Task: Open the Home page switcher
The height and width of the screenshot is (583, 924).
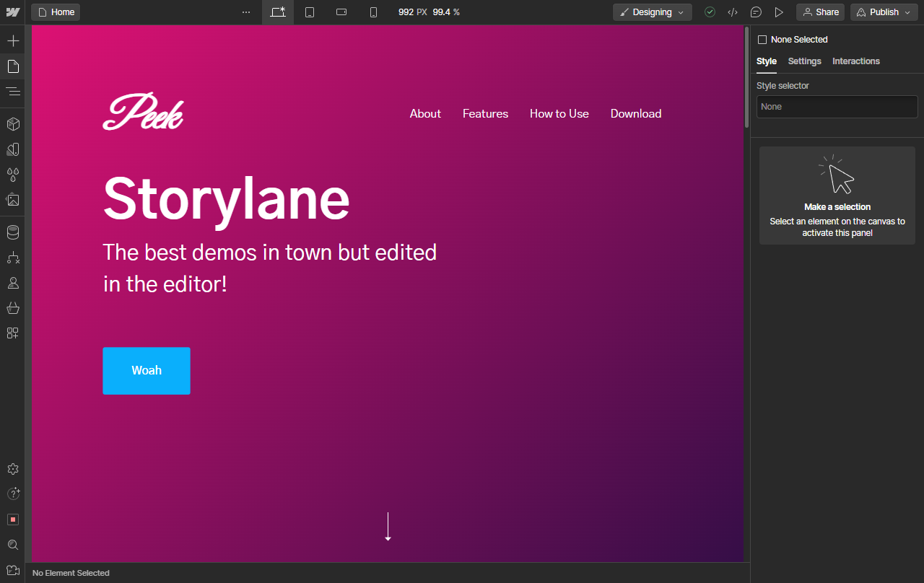Action: click(x=56, y=12)
